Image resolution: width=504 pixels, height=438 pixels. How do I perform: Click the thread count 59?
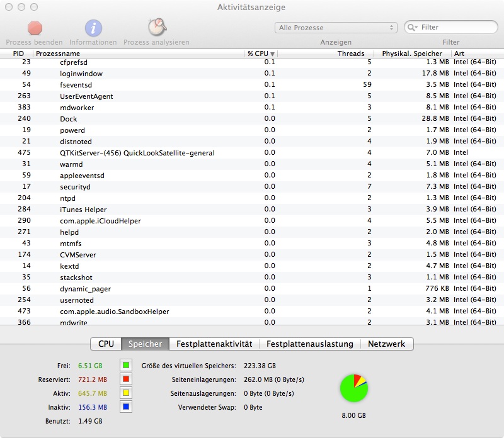click(x=367, y=84)
